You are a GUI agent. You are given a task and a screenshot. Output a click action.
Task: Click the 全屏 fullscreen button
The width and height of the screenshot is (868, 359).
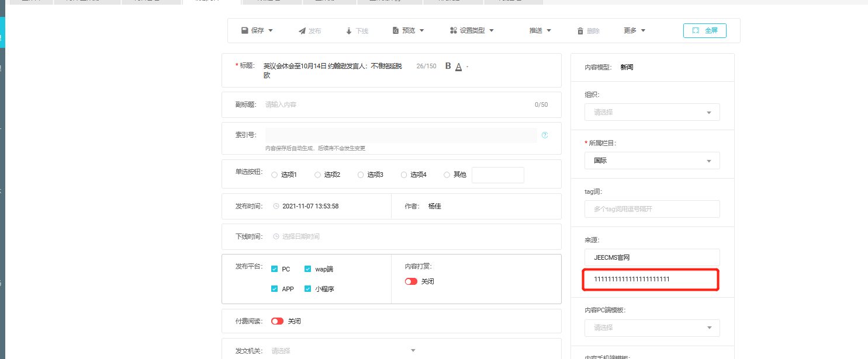(705, 30)
